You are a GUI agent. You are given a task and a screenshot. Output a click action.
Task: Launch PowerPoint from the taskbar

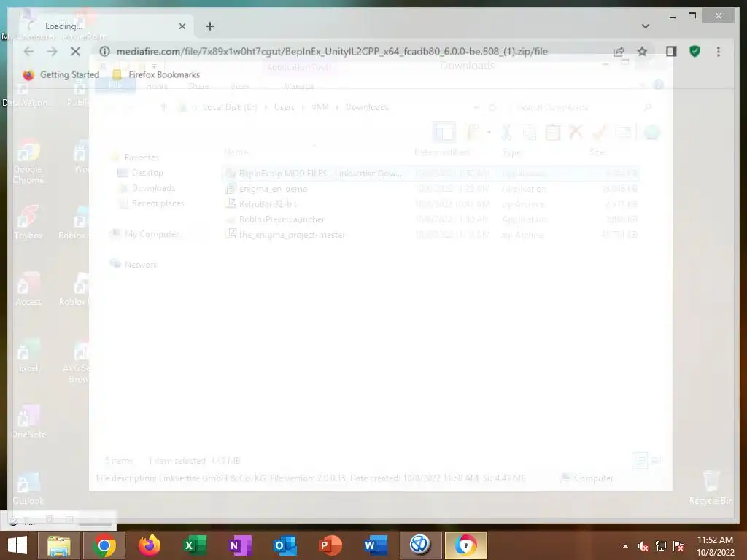pyautogui.click(x=330, y=545)
